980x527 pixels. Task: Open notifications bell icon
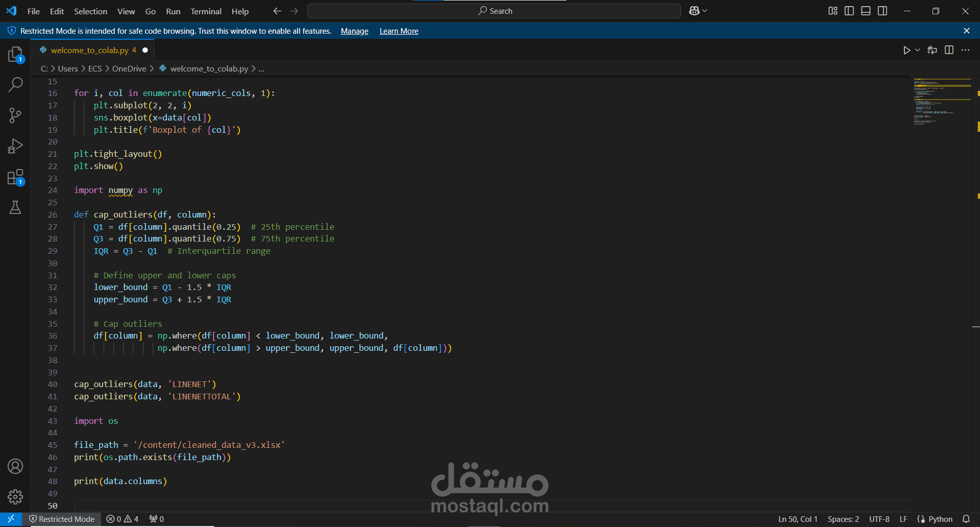click(x=966, y=519)
